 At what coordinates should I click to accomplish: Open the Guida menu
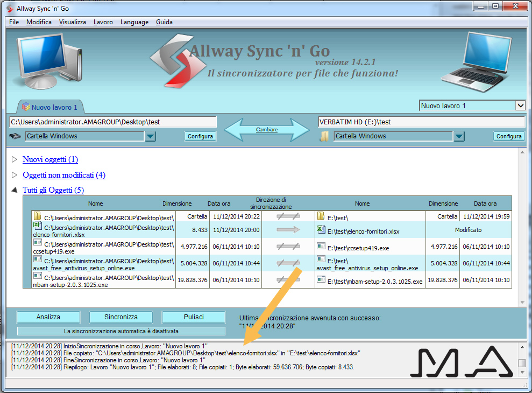click(x=164, y=22)
